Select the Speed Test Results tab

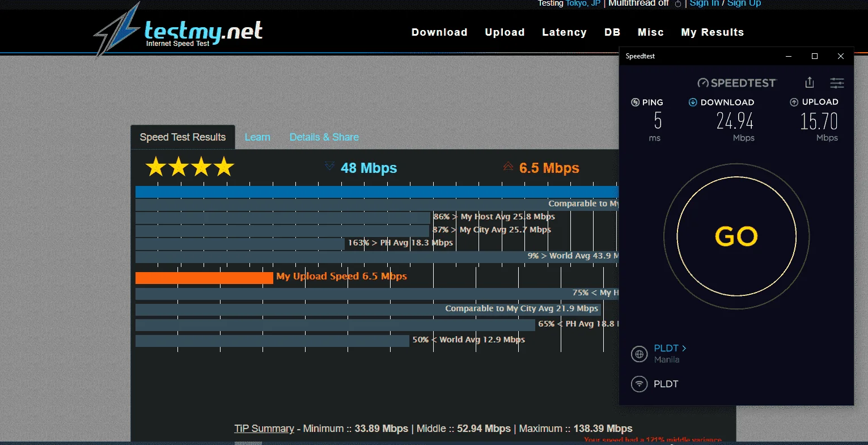[x=183, y=137]
